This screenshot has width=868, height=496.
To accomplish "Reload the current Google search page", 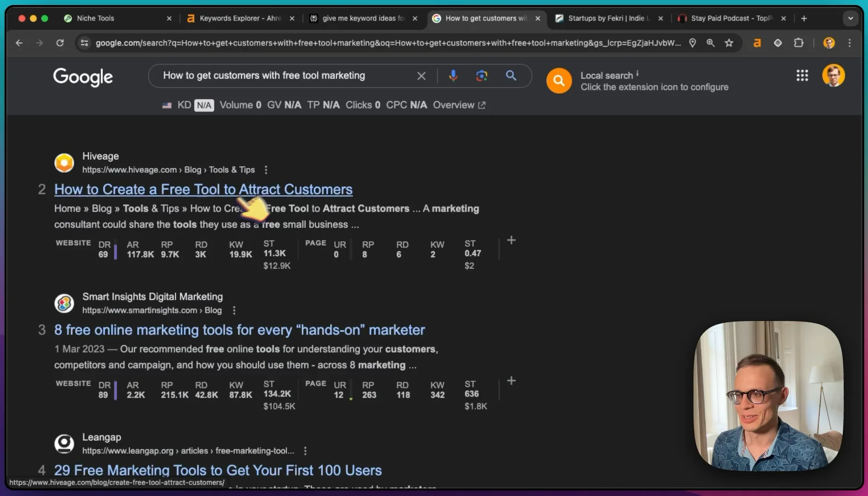I will click(60, 43).
